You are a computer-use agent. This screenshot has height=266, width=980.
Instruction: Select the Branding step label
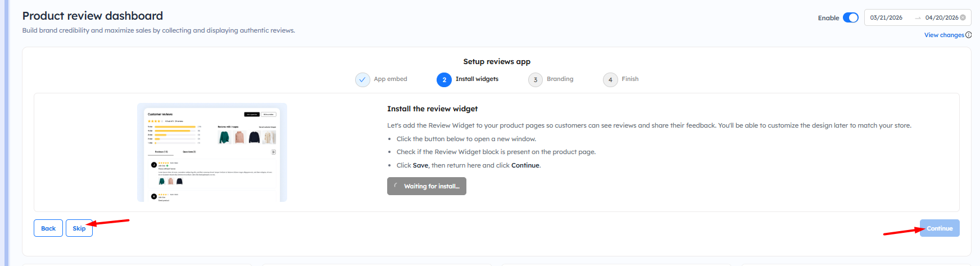(560, 79)
